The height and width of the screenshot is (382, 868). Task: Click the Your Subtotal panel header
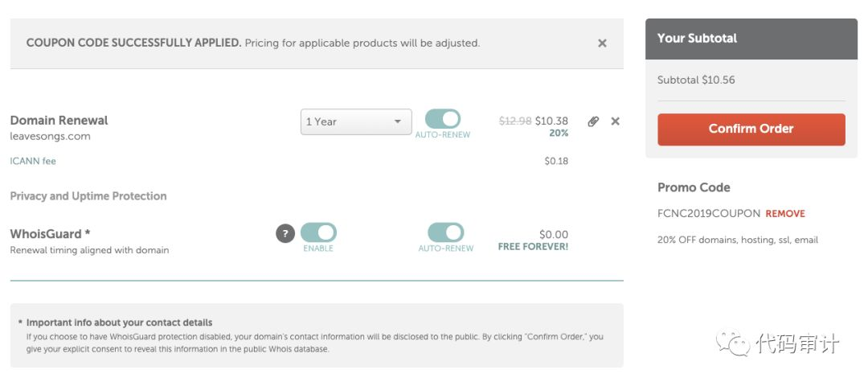coord(751,39)
